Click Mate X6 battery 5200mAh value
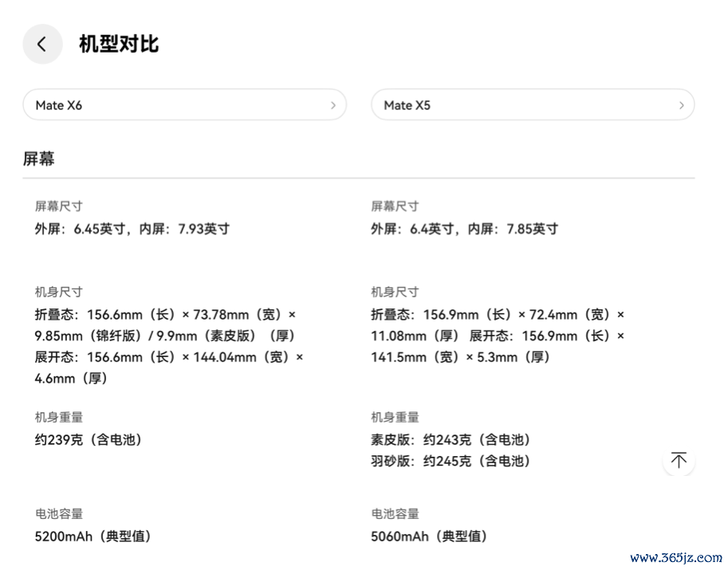 [x=94, y=537]
